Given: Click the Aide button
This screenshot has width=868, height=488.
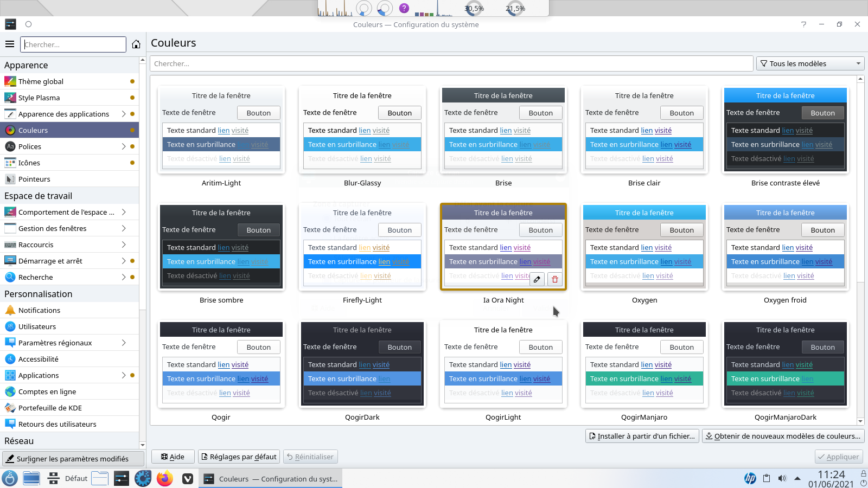Looking at the screenshot, I should click(x=173, y=457).
